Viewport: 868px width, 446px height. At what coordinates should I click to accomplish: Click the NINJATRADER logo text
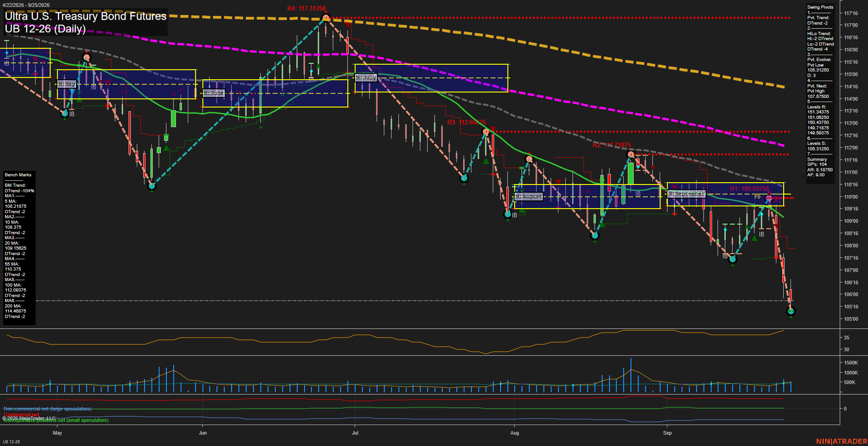[x=841, y=441]
